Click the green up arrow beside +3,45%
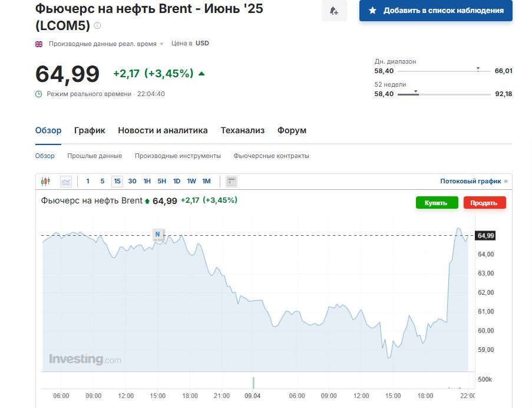Viewport: 532px width, 408px height. coord(201,74)
